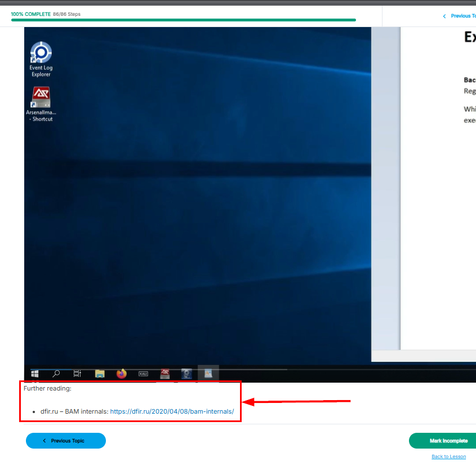The image size is (476, 470).
Task: Open the dfir.ru BAM internals link
Action: coord(172,411)
